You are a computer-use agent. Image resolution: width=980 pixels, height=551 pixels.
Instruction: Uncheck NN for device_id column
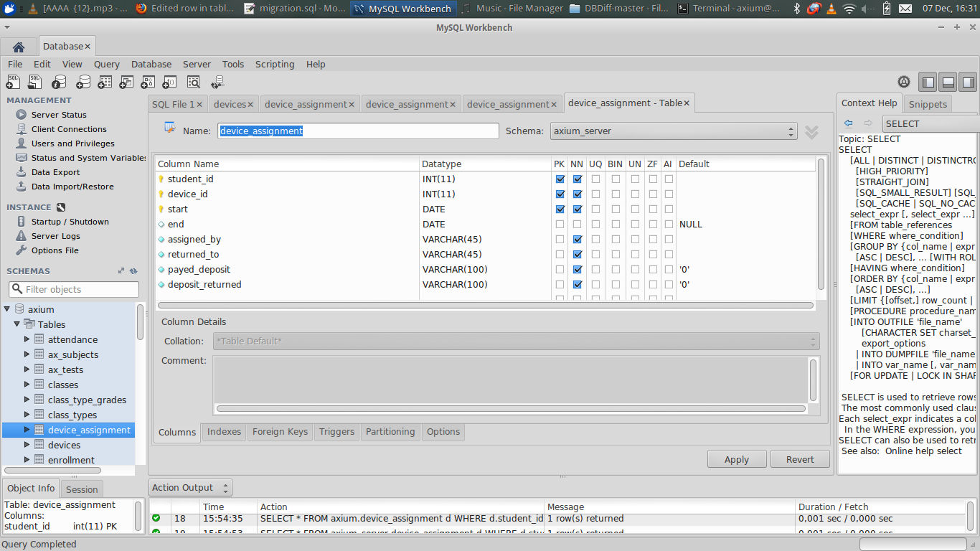pos(578,194)
